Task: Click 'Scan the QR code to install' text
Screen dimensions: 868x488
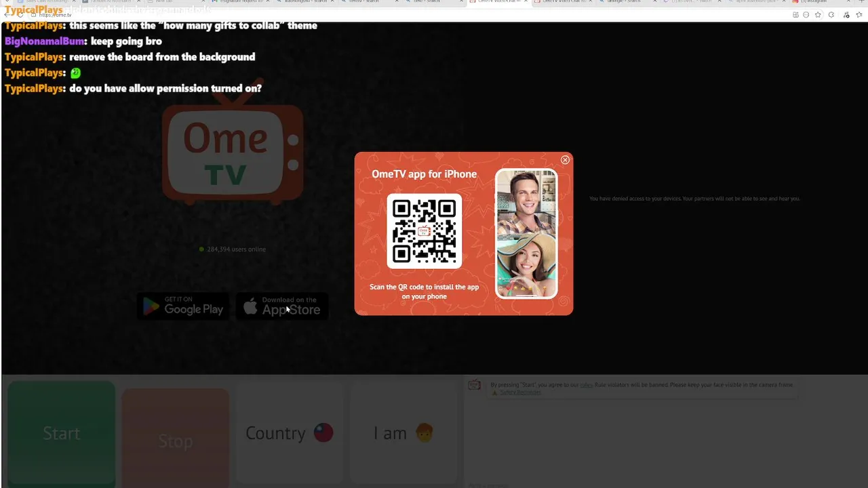Action: click(424, 291)
